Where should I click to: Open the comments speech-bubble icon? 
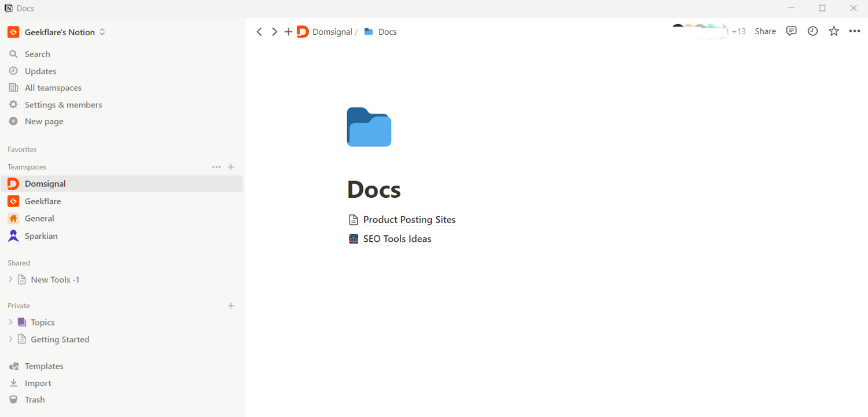(x=792, y=31)
